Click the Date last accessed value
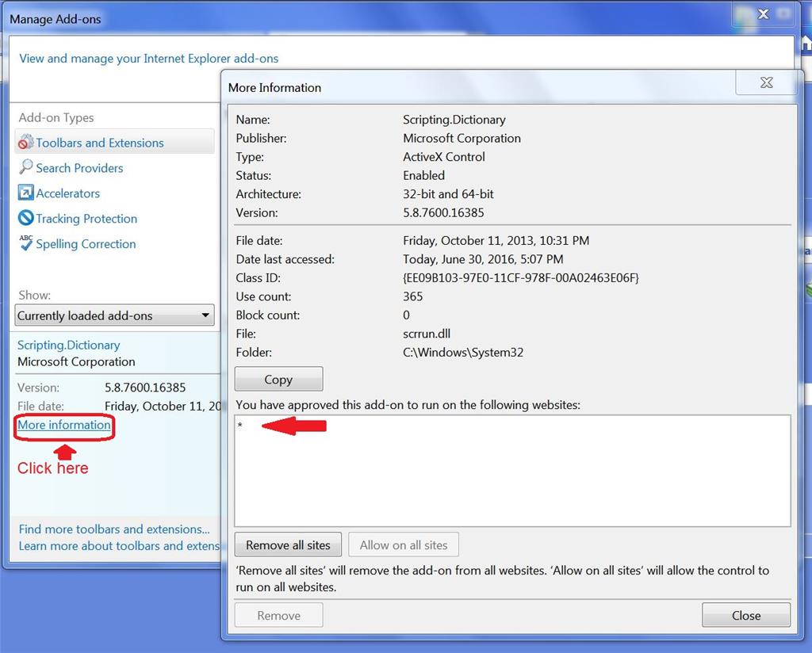 pos(483,259)
